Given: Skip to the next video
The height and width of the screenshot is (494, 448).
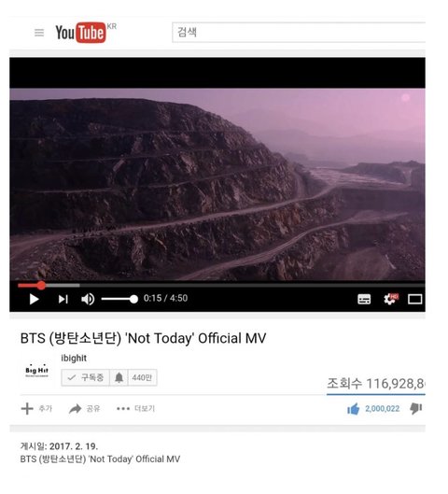Looking at the screenshot, I should pyautogui.click(x=63, y=299).
